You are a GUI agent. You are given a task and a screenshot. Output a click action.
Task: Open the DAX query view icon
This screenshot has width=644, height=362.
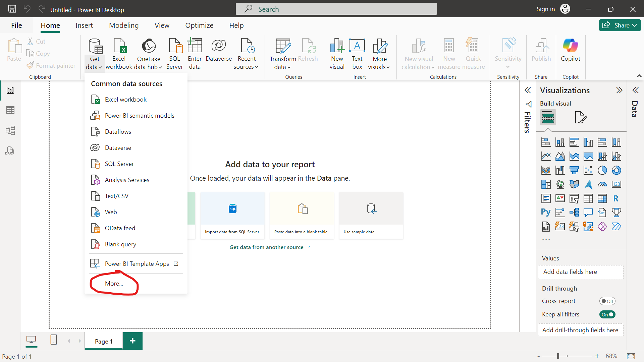point(10,150)
